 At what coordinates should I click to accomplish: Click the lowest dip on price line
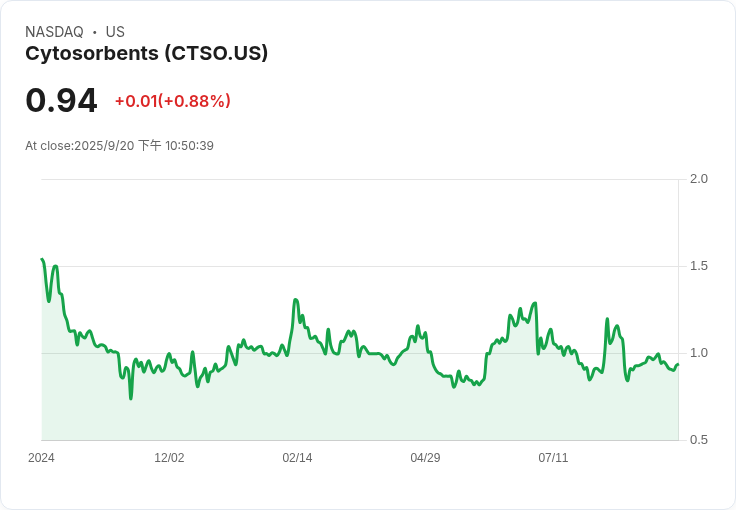click(131, 398)
